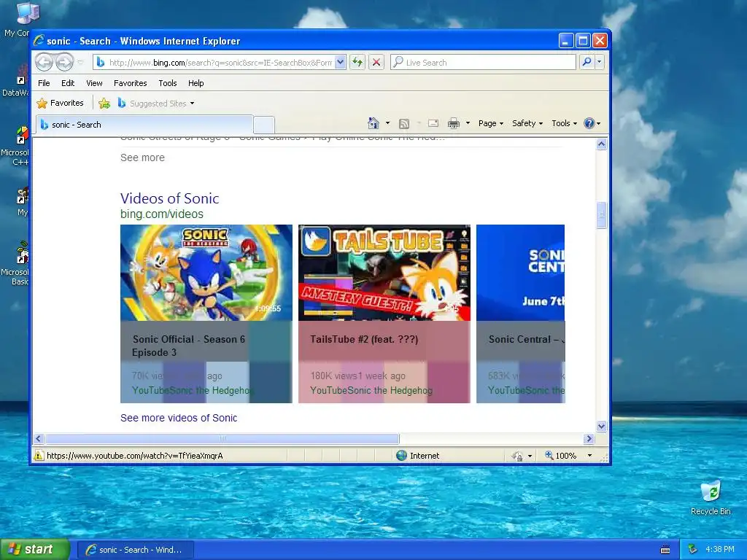Screen dimensions: 747x560
Task: Click vertical scrollbar down arrow
Action: pyautogui.click(x=601, y=426)
